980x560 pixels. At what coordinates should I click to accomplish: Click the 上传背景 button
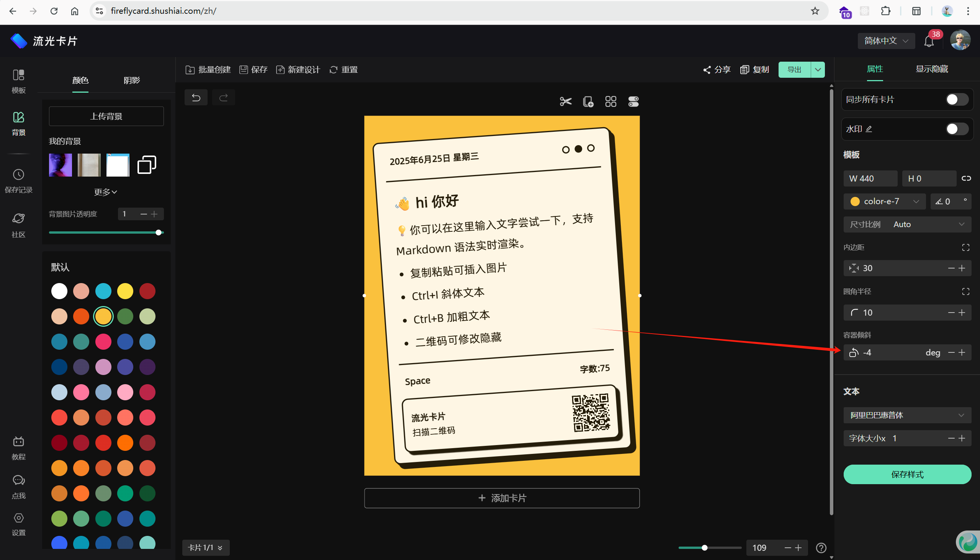coord(106,116)
